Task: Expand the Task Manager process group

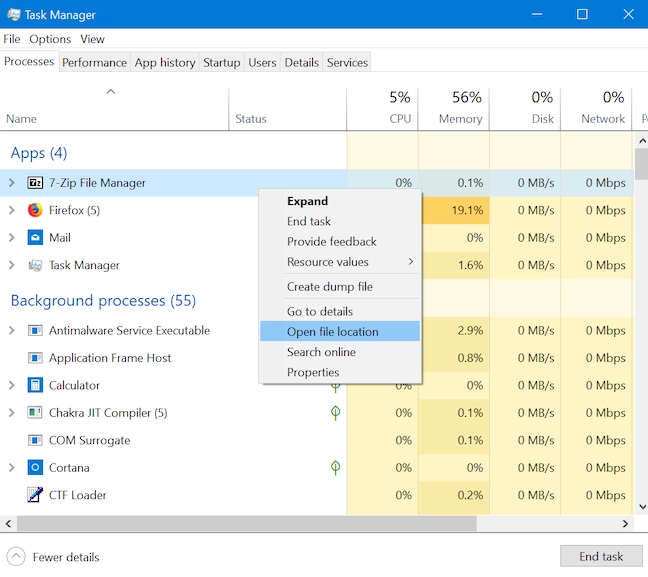Action: point(12,265)
